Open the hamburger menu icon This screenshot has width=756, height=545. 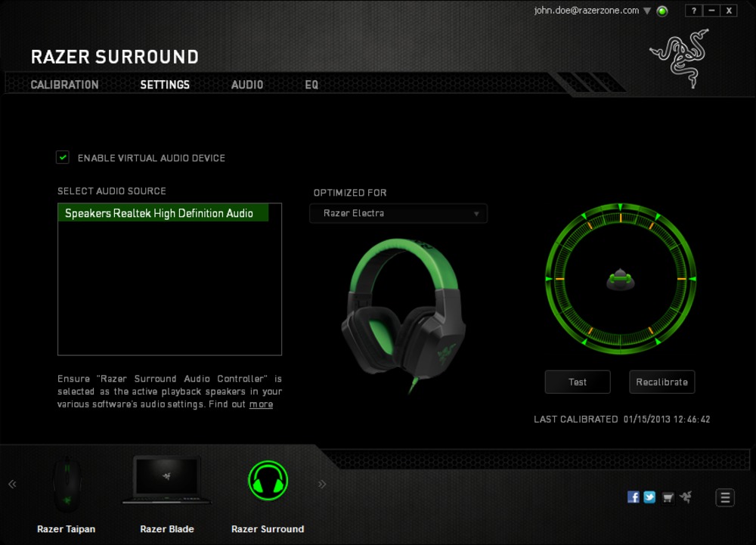point(725,497)
